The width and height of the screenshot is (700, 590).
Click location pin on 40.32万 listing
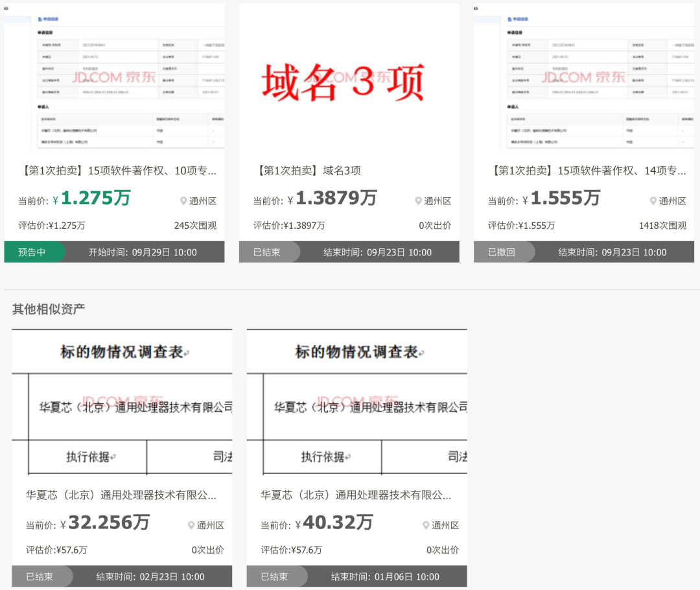point(426,525)
